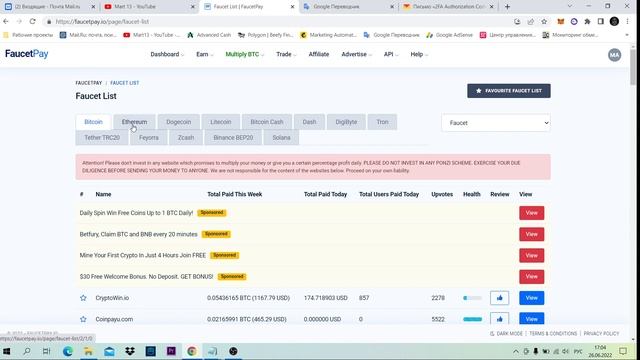This screenshot has height=360, width=640.
Task: Click the share page icon in address bar
Action: coord(531,22)
